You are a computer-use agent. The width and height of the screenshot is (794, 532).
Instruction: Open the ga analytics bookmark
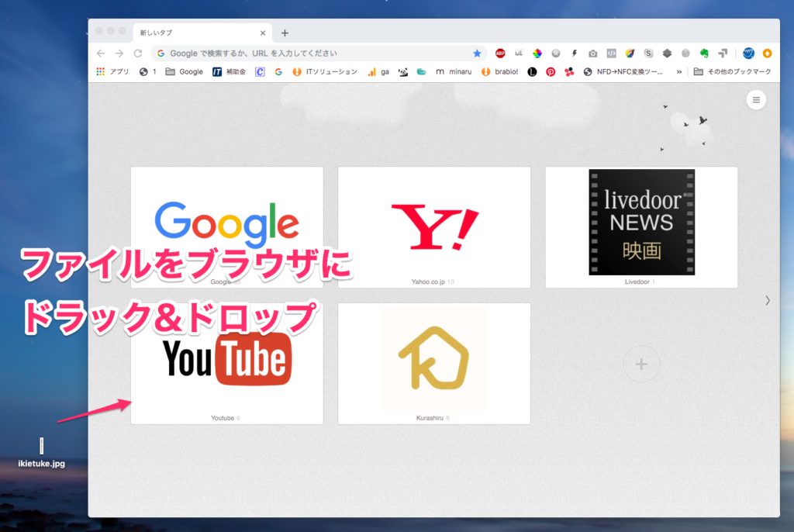[378, 71]
